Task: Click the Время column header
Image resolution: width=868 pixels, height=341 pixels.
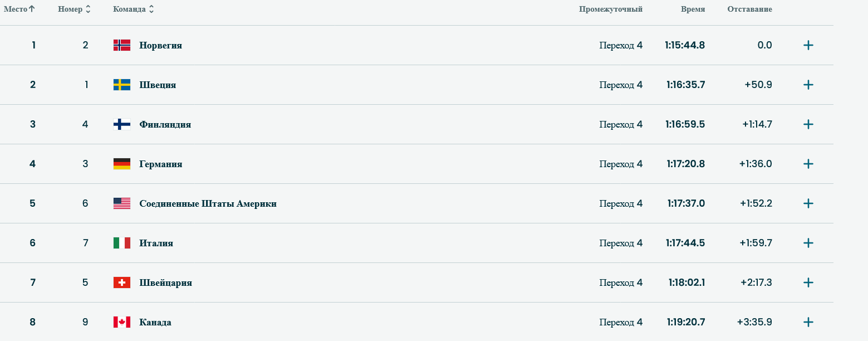Action: 693,9
